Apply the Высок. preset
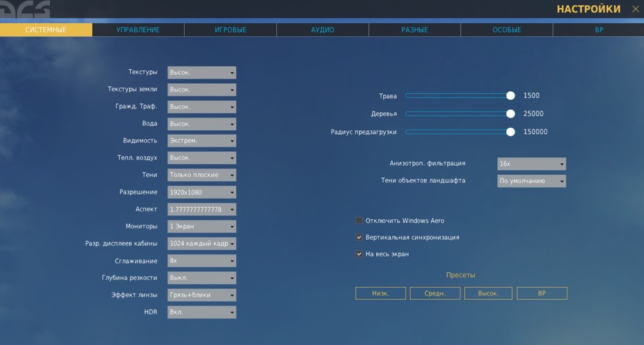This screenshot has width=644, height=345. pyautogui.click(x=488, y=293)
